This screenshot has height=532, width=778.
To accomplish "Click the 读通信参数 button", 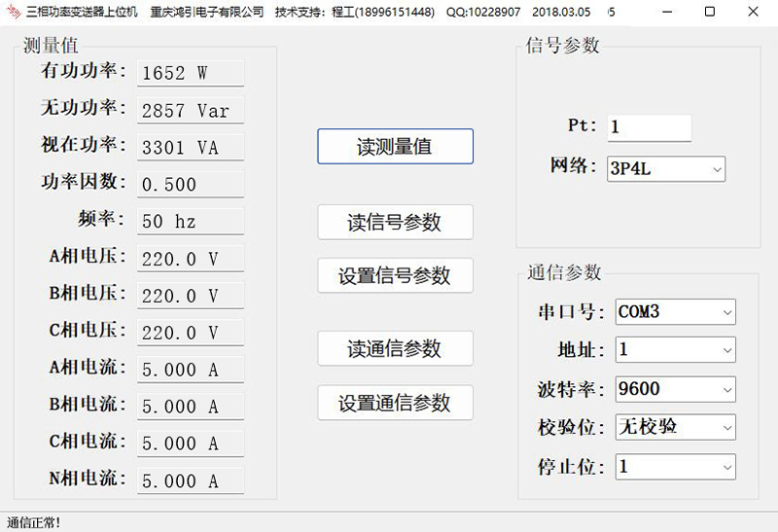I will (395, 348).
